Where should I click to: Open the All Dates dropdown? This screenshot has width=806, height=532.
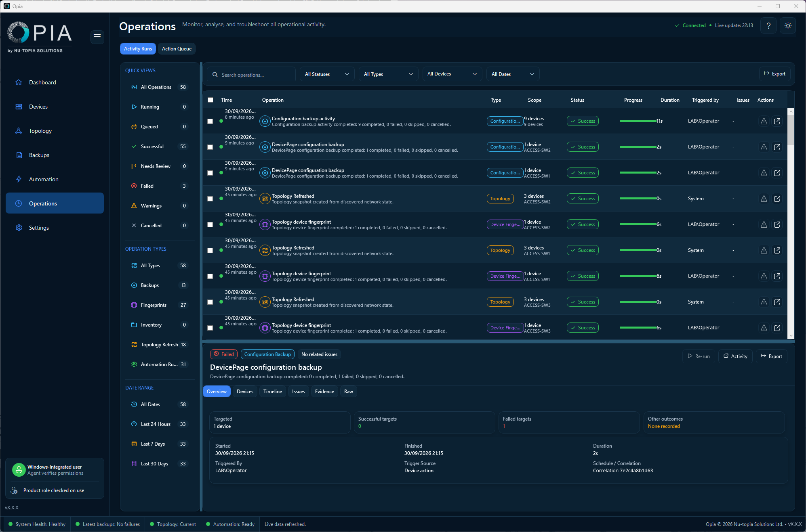point(513,74)
